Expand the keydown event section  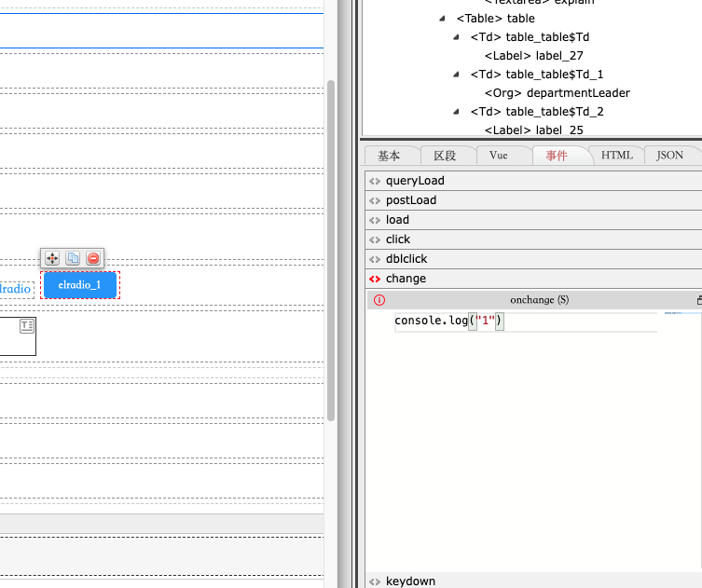410,581
